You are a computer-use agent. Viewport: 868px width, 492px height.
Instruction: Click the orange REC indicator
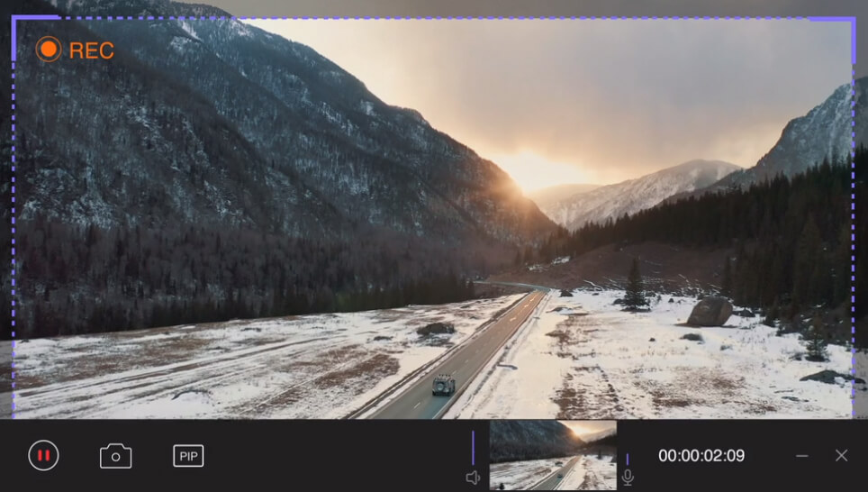coord(75,50)
